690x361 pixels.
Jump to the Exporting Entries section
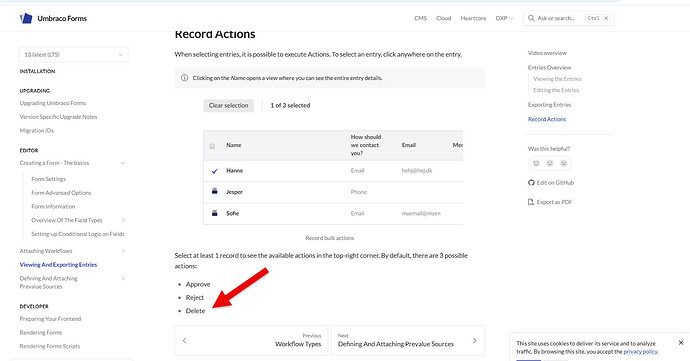pos(549,104)
